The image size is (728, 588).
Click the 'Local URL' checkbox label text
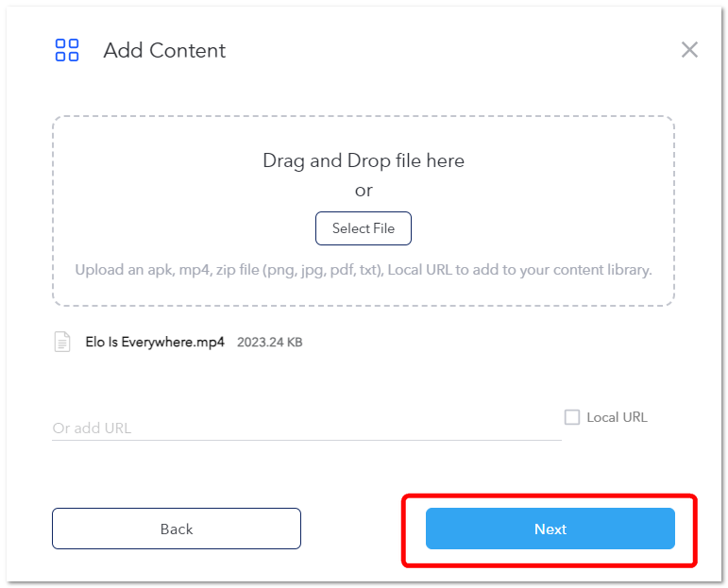coord(617,417)
